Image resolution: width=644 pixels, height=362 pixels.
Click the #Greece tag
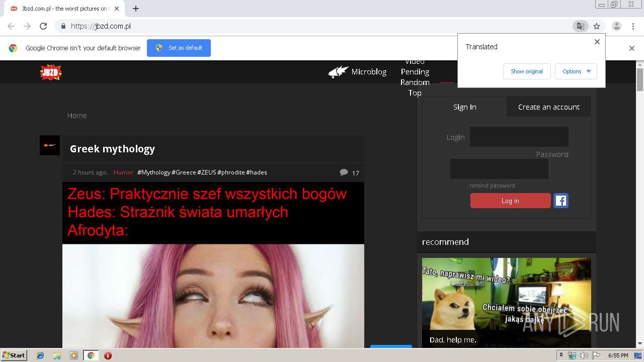click(x=184, y=172)
